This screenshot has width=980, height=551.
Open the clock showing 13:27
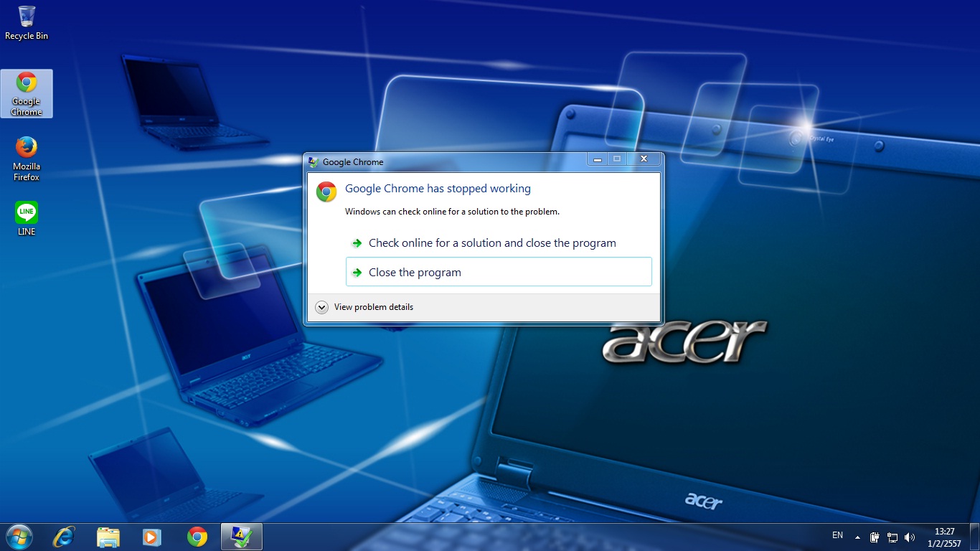click(945, 537)
